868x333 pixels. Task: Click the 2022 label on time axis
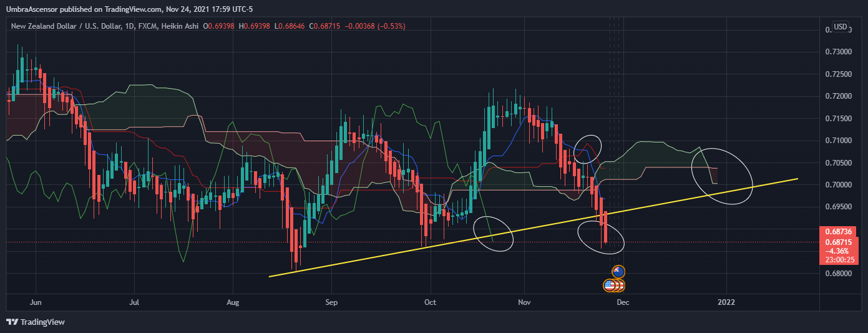click(x=726, y=302)
